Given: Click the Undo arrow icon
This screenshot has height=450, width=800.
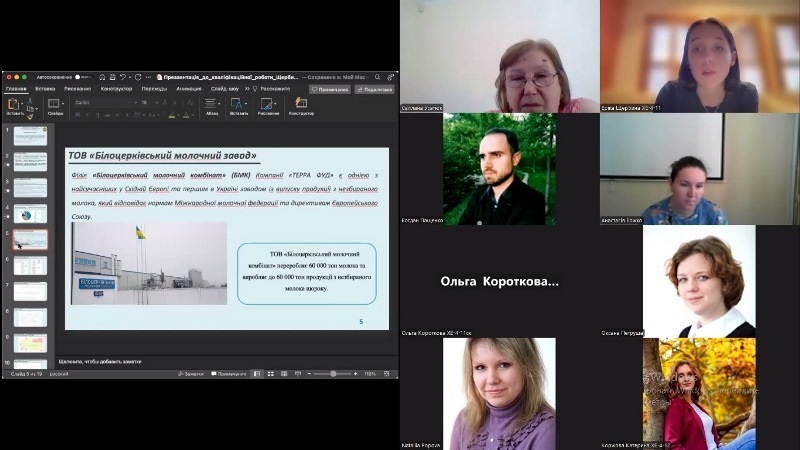Looking at the screenshot, I should 123,77.
